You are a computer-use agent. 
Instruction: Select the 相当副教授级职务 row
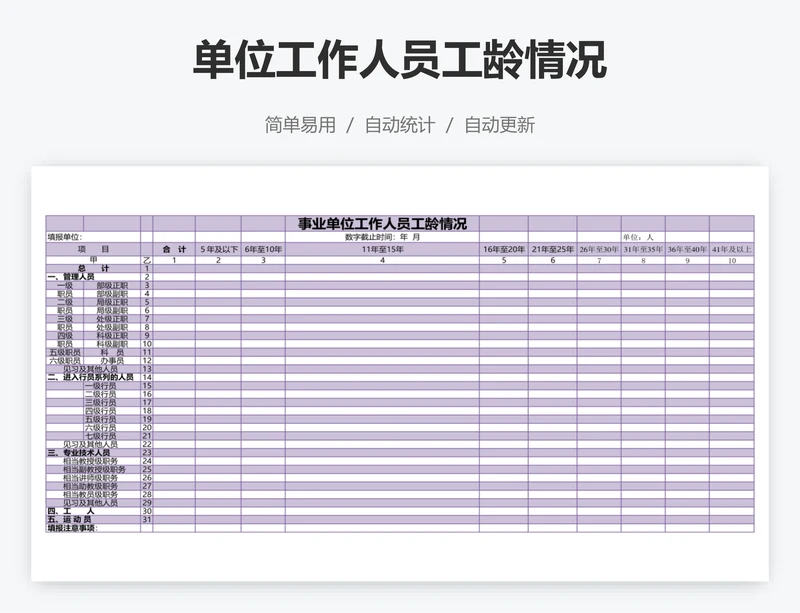400,469
